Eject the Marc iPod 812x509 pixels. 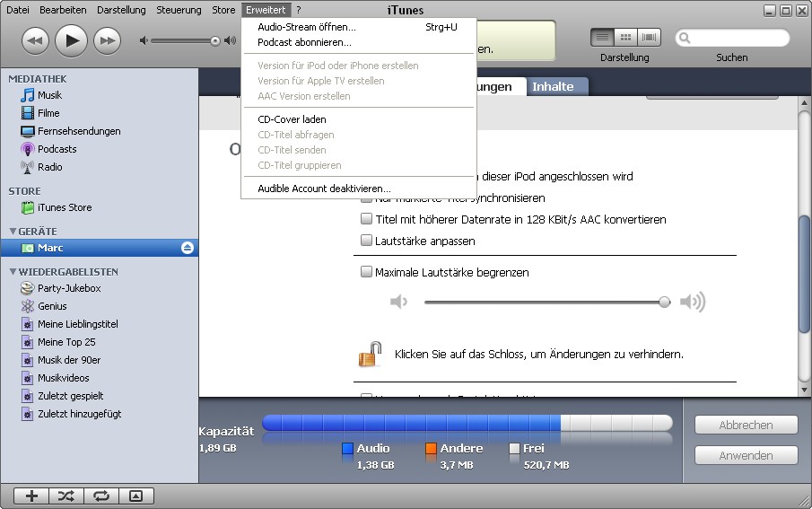pos(188,248)
